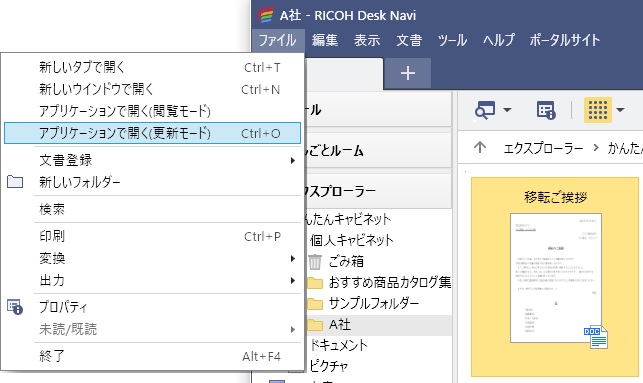Select おすすめ商品カタログ集 folder
This screenshot has width=643, height=383.
[x=390, y=283]
